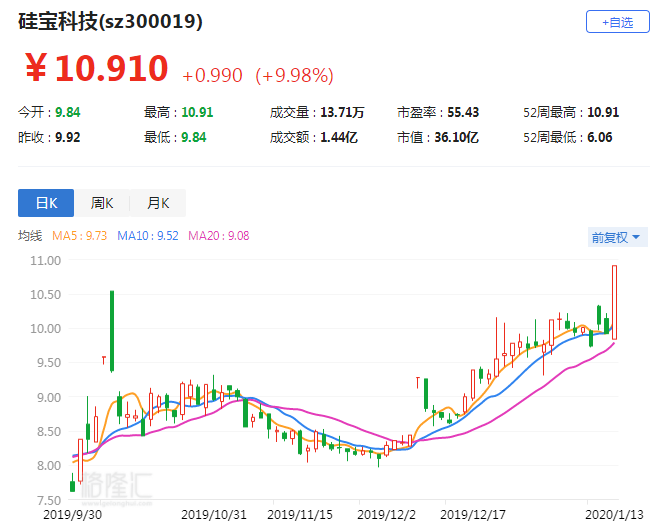Switch to the 日K daily chart tab
The width and height of the screenshot is (664, 526).
coord(46,203)
